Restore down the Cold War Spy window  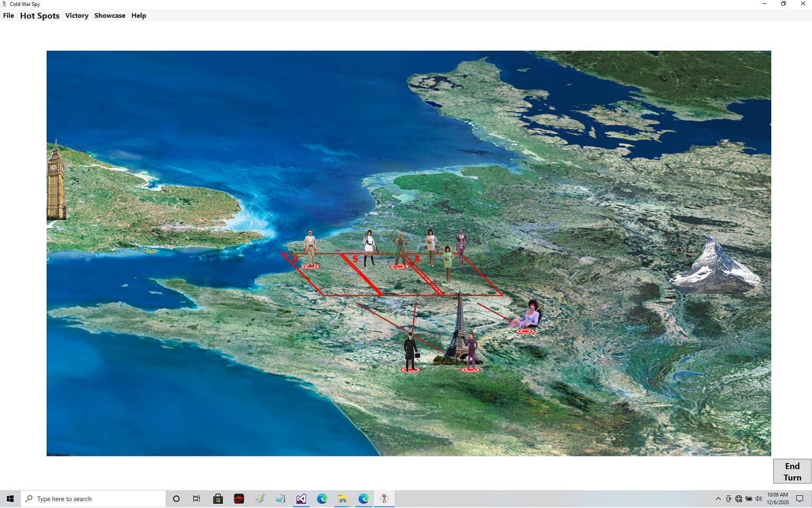tap(783, 4)
